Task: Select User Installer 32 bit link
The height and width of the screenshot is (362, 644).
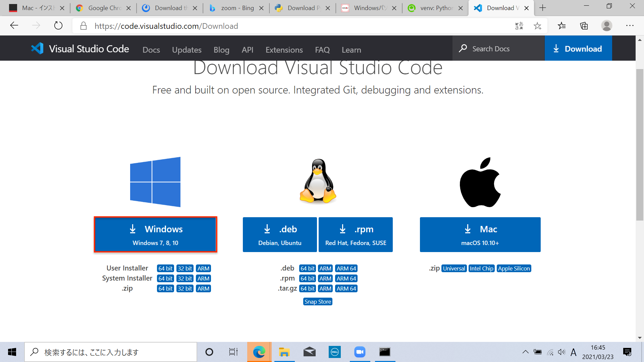Action: tap(185, 268)
